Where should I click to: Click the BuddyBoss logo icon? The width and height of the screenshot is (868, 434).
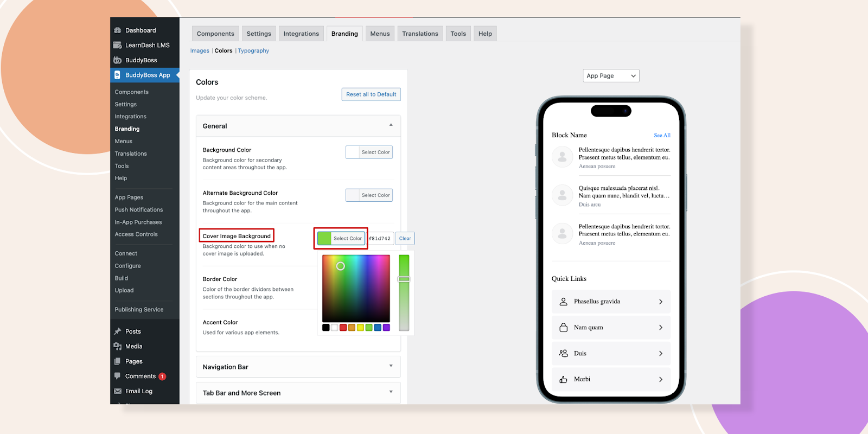click(118, 60)
